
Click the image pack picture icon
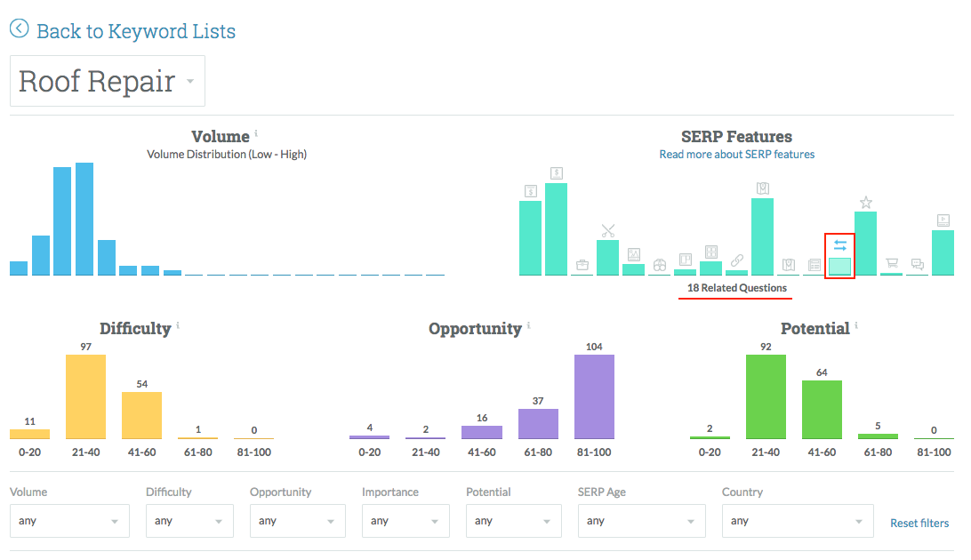(x=634, y=254)
